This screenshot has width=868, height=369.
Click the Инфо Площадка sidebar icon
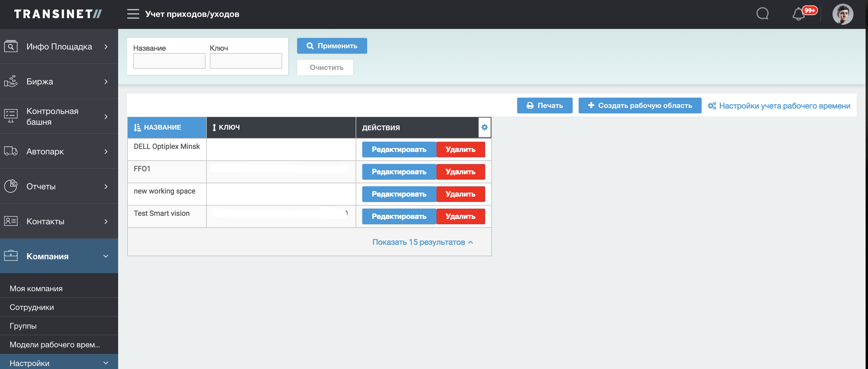[x=11, y=46]
